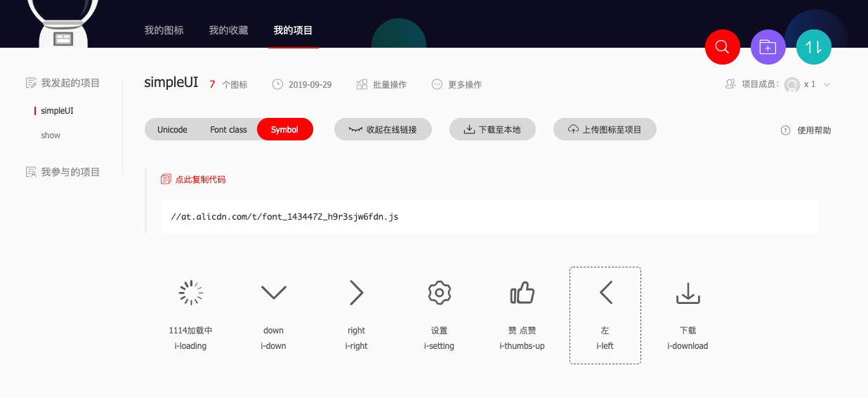The image size is (868, 398).
Task: Click 上传图标至项目 button
Action: [x=605, y=129]
